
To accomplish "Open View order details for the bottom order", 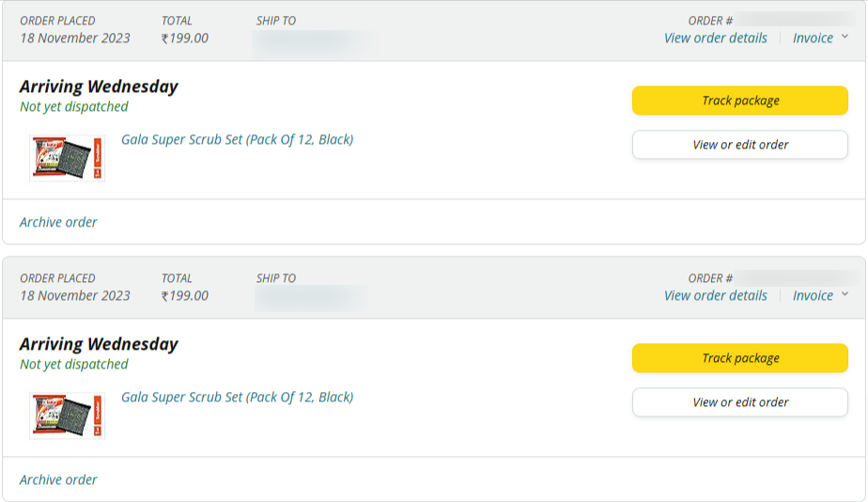I will 715,296.
